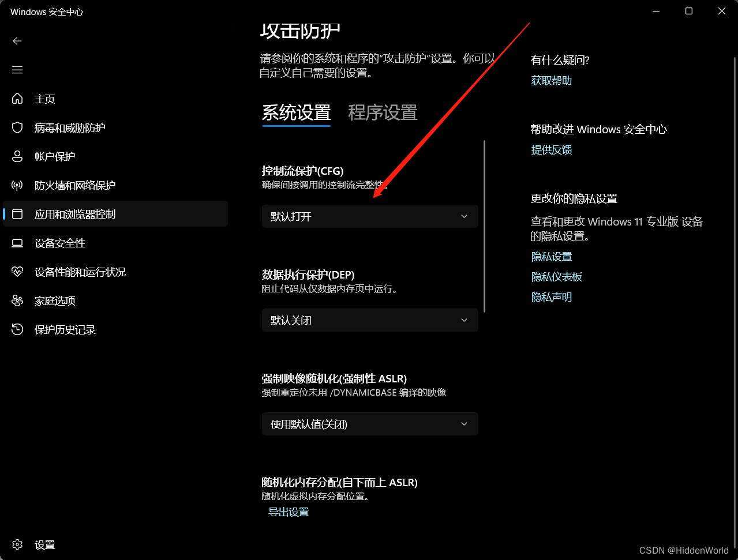Click the heart icon for 设备性能和运行状况

17,272
